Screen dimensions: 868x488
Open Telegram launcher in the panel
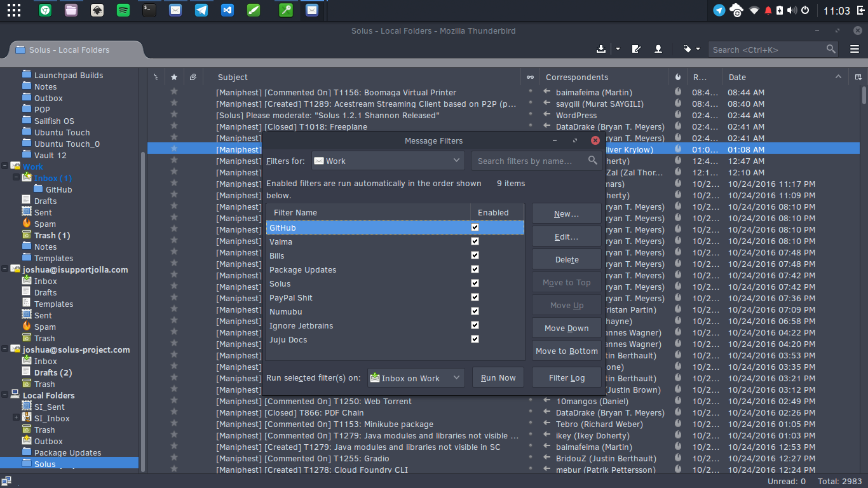tap(201, 10)
